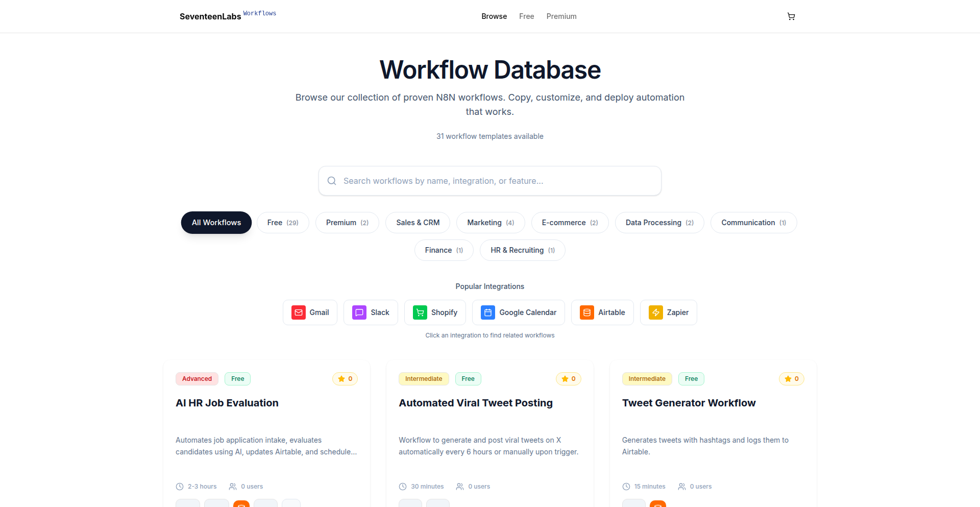
Task: Click the blue Google Calendar icon
Action: tap(488, 312)
